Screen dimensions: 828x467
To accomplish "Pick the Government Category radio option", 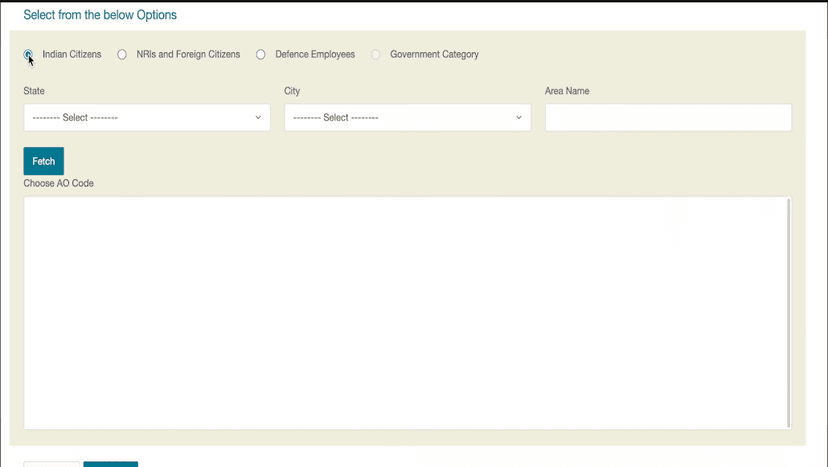I will [376, 55].
